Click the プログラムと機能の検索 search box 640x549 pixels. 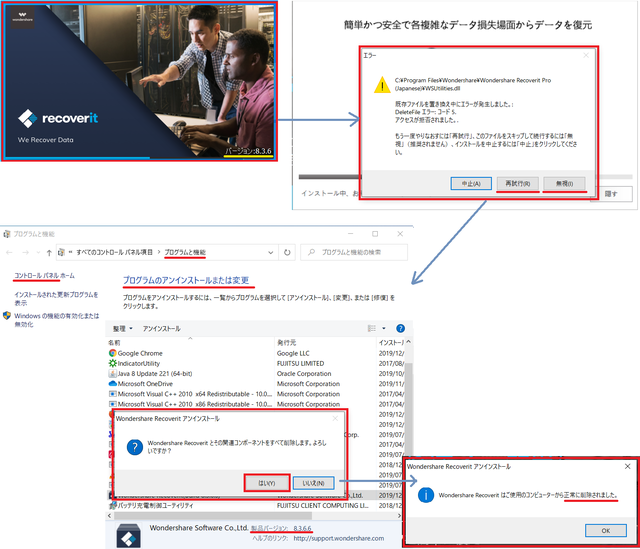354,252
